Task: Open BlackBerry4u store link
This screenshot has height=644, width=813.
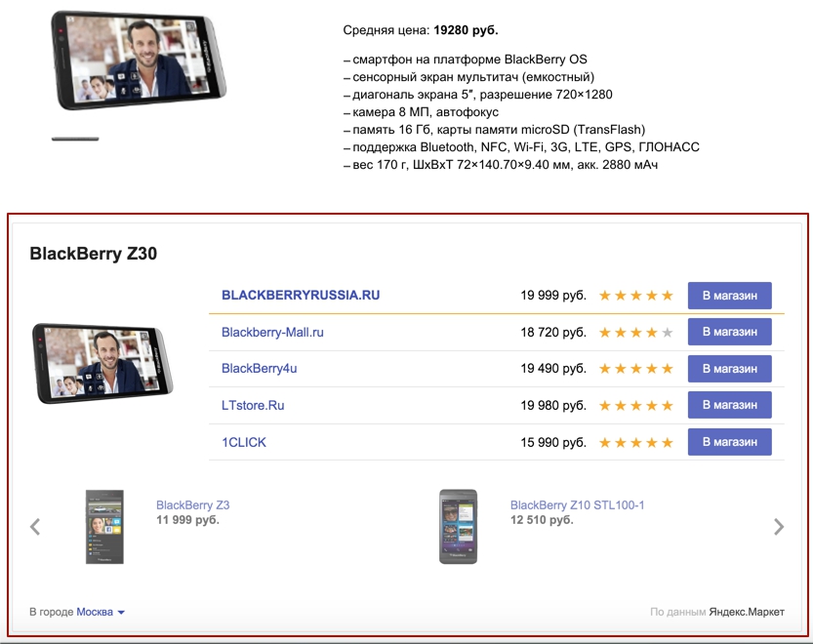Action: [260, 368]
